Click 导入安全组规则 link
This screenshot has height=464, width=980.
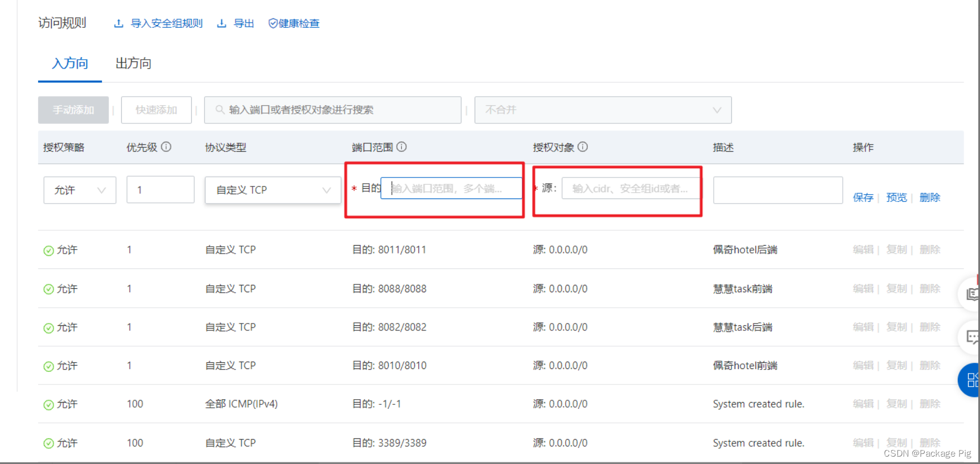pos(167,23)
